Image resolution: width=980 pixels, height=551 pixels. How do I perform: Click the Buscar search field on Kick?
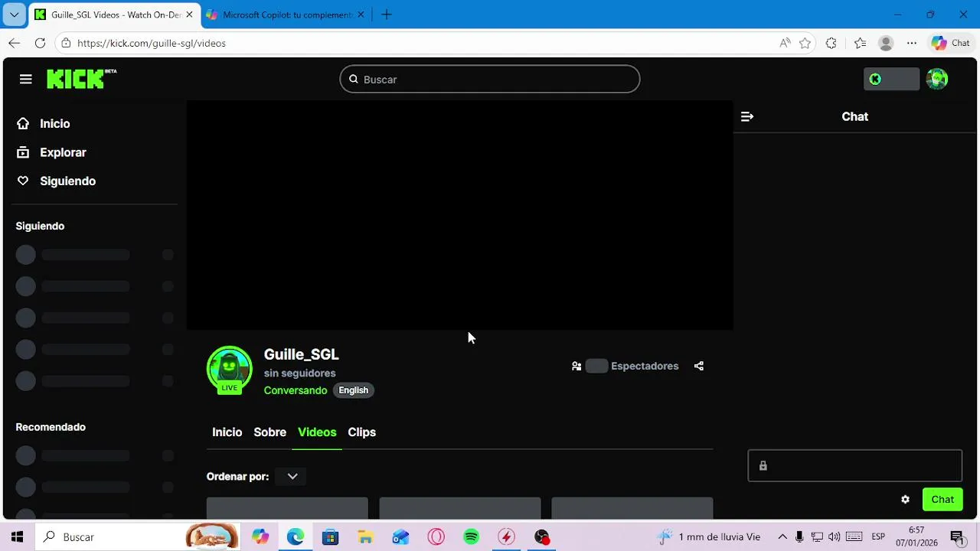pyautogui.click(x=490, y=79)
